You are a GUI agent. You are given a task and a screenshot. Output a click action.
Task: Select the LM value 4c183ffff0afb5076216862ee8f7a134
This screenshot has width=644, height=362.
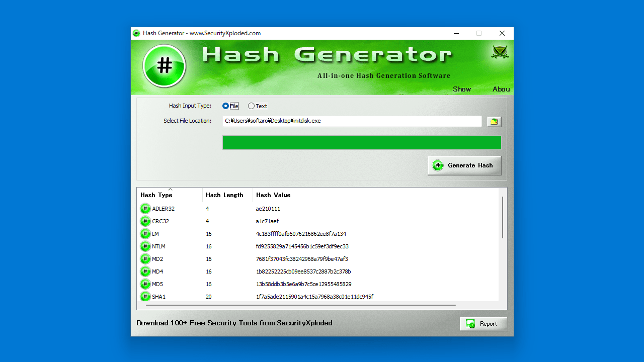[x=301, y=234]
